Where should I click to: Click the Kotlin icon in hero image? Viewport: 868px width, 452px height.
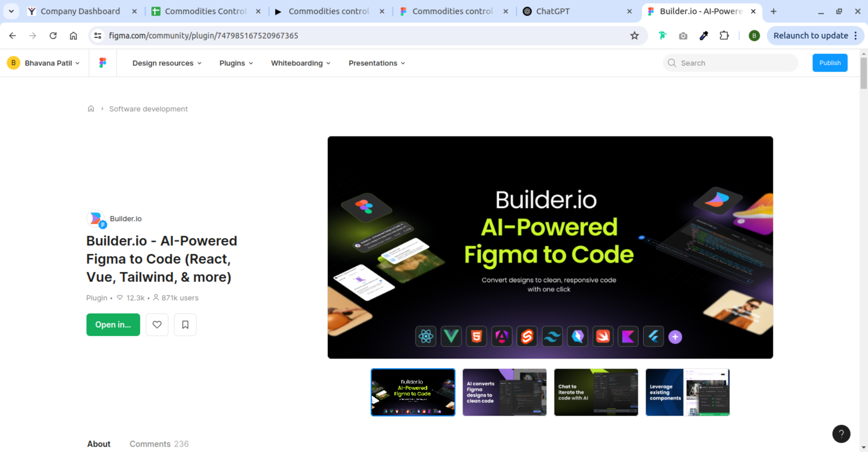click(x=628, y=336)
